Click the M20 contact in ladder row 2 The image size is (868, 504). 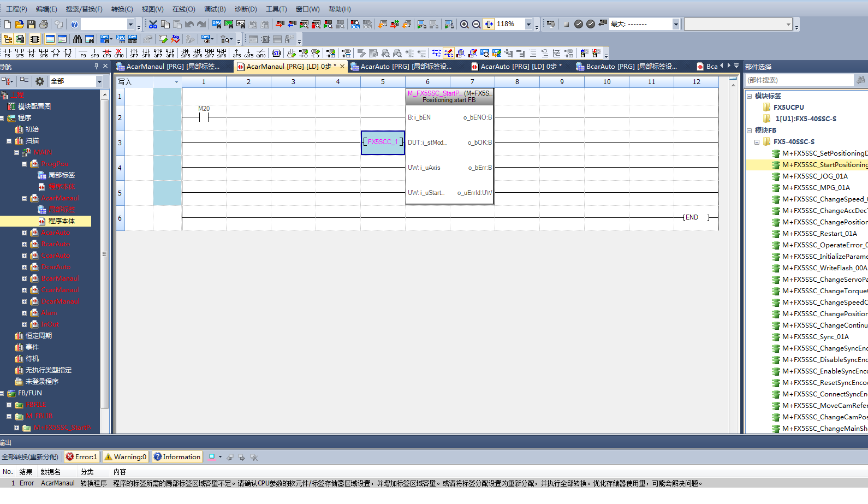204,117
